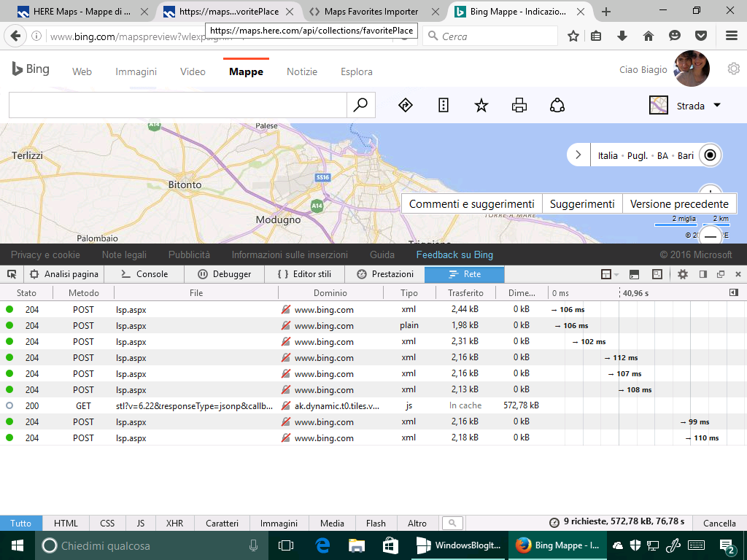This screenshot has width=747, height=560.
Task: Open the Edge browser from taskbar
Action: pyautogui.click(x=322, y=545)
